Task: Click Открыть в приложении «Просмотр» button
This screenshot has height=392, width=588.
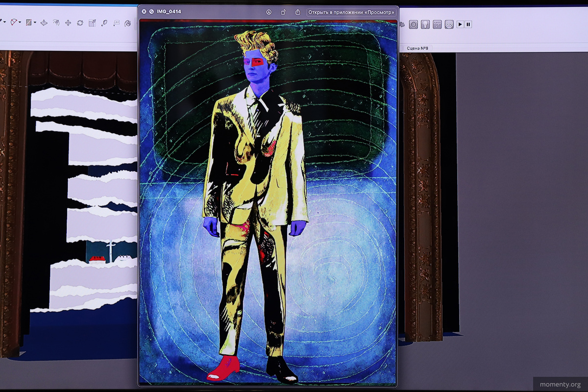Action: click(351, 12)
